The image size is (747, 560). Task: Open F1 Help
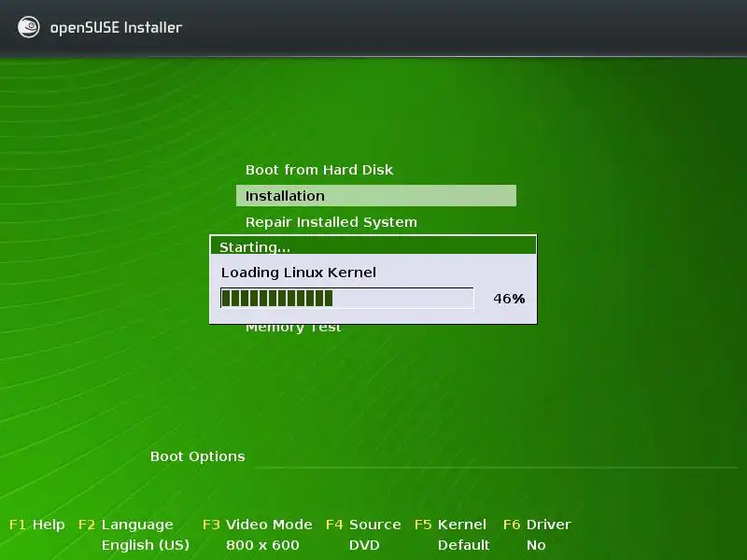(37, 525)
